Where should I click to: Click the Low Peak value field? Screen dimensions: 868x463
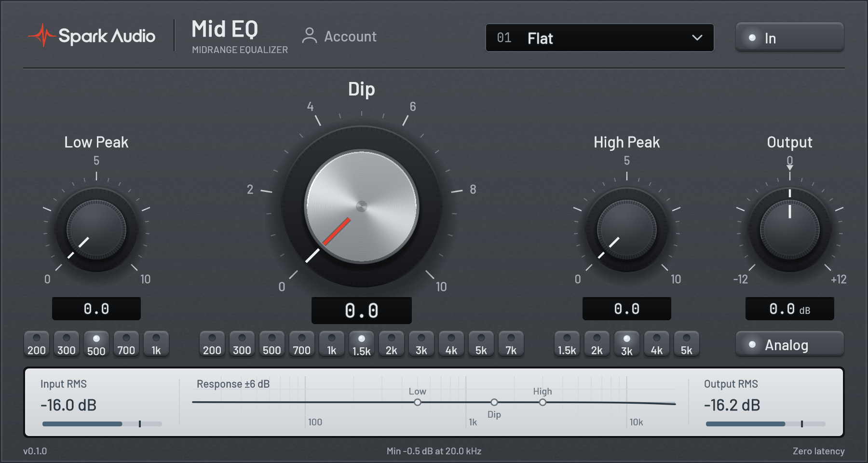tap(96, 309)
